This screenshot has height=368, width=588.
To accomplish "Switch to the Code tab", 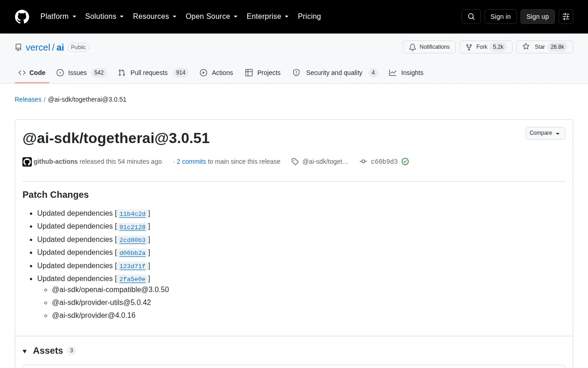I will (32, 73).
